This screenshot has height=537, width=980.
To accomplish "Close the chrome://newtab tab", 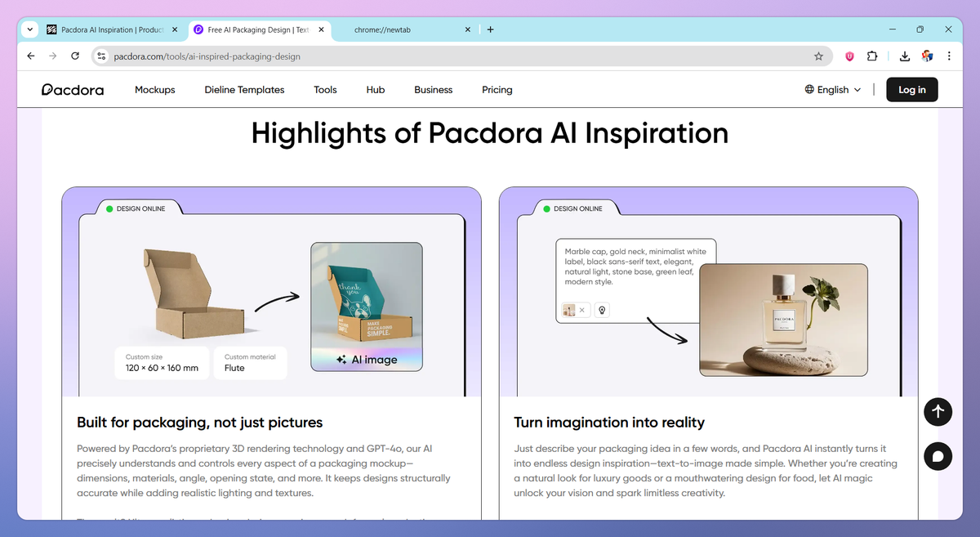I will click(468, 29).
